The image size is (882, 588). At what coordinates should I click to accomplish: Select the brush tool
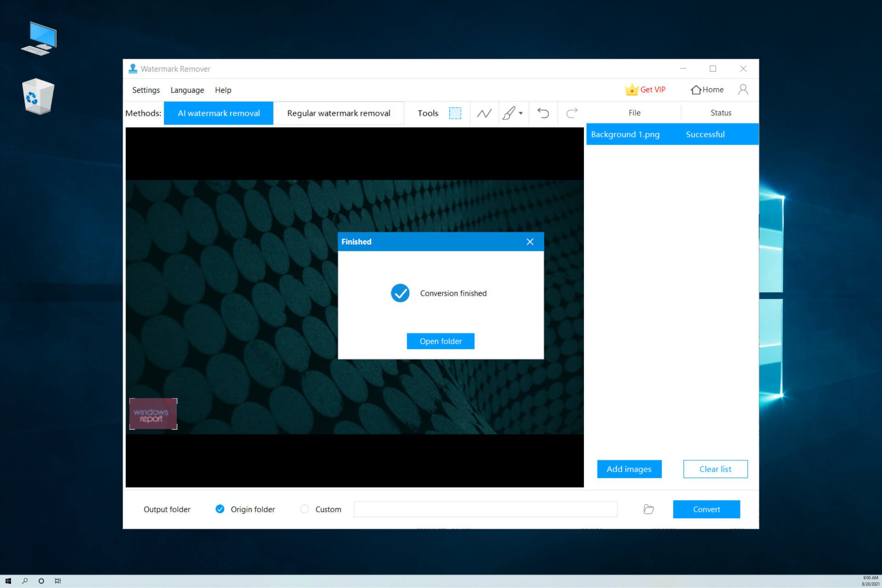(509, 113)
